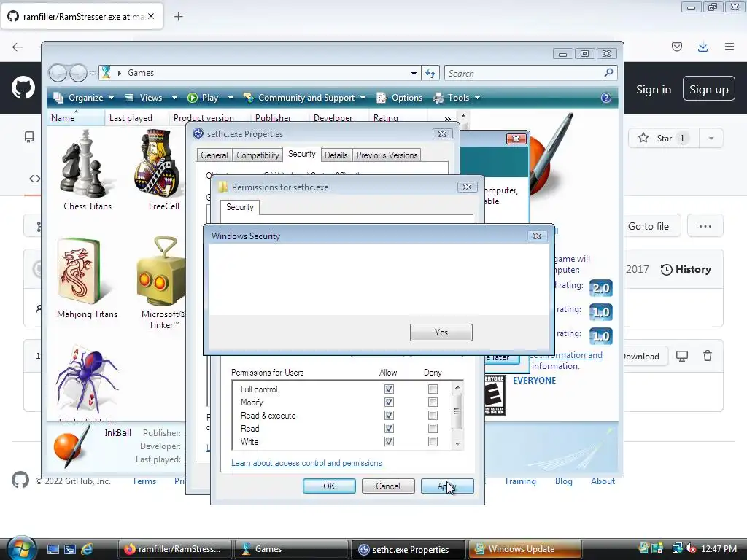This screenshot has width=747, height=560.
Task: Open the Tools dropdown in Games
Action: (x=457, y=98)
